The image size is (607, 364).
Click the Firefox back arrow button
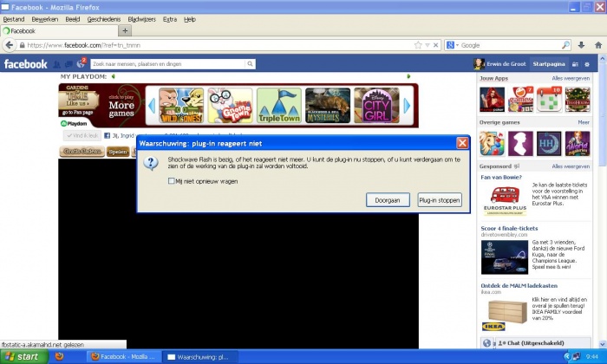pyautogui.click(x=10, y=45)
